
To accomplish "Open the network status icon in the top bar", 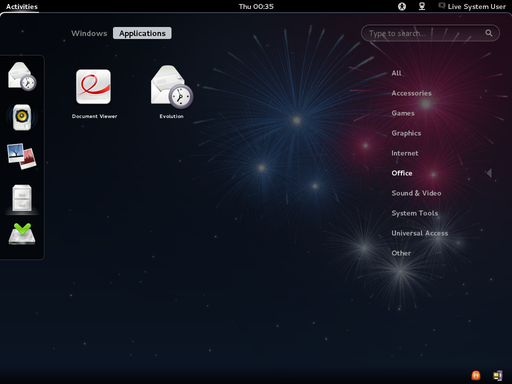I will [x=422, y=6].
